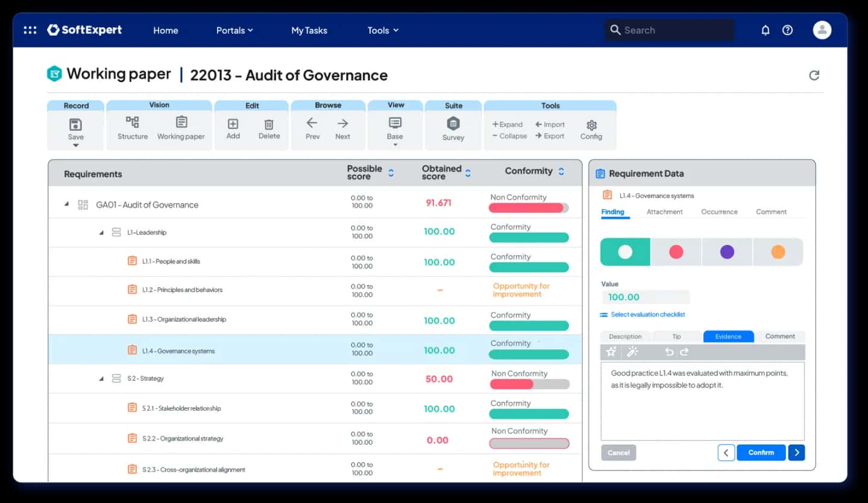Click Export in Tools group
Viewport: 868px width, 503px height.
pyautogui.click(x=550, y=136)
